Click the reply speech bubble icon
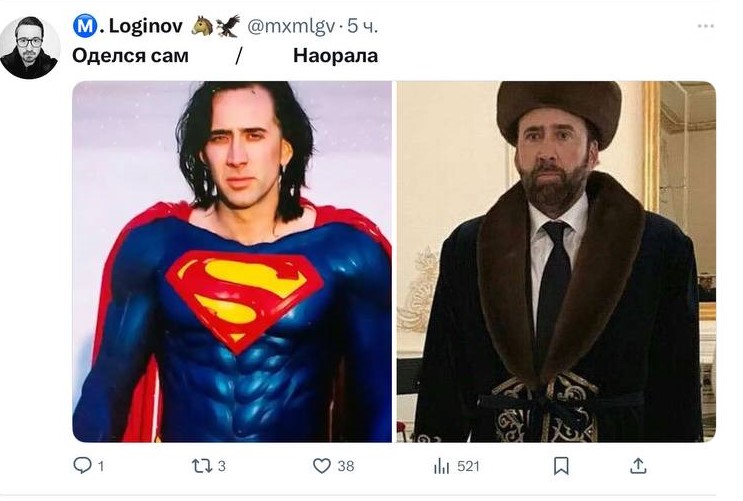The image size is (743, 501). coord(82,465)
